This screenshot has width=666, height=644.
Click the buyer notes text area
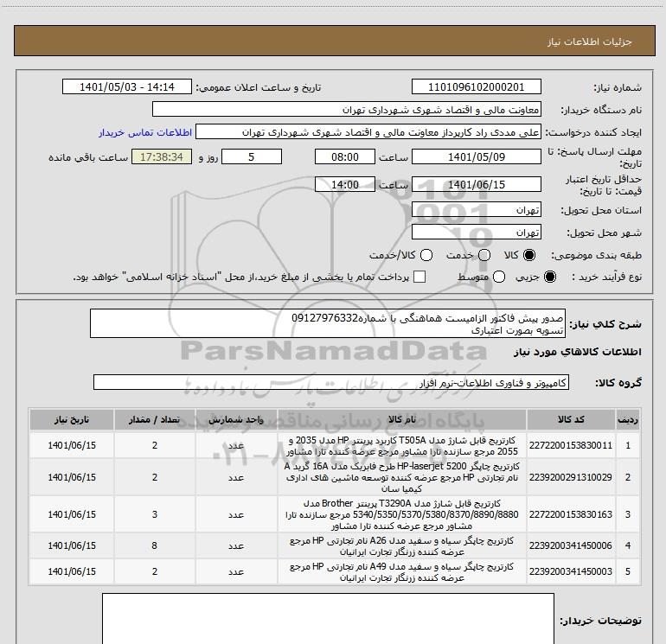coord(328,619)
